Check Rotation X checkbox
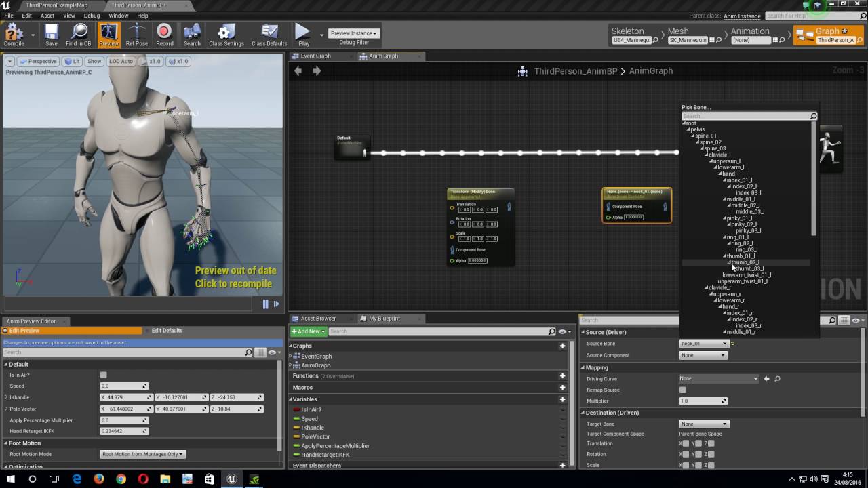Viewport: 868px width, 488px height. [686, 455]
